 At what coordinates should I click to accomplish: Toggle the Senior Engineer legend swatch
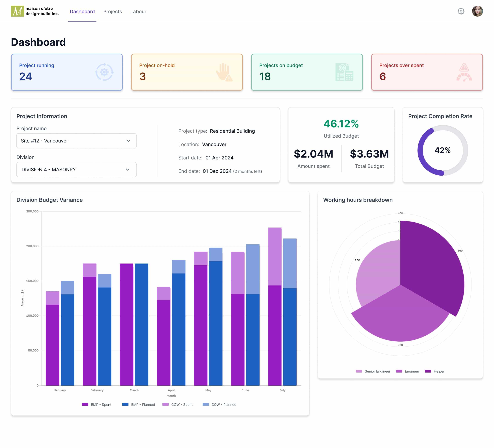point(359,371)
